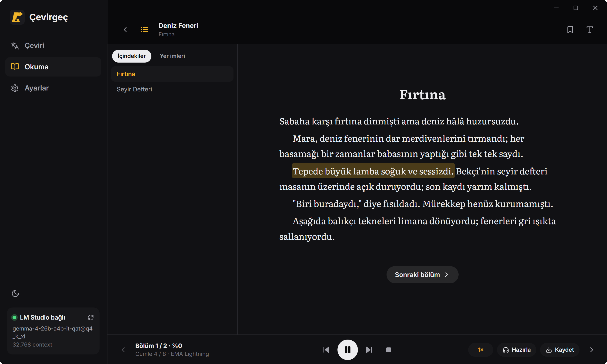This screenshot has height=364, width=607.
Task: Select the Fırtına chapter in contents
Action: pos(172,74)
